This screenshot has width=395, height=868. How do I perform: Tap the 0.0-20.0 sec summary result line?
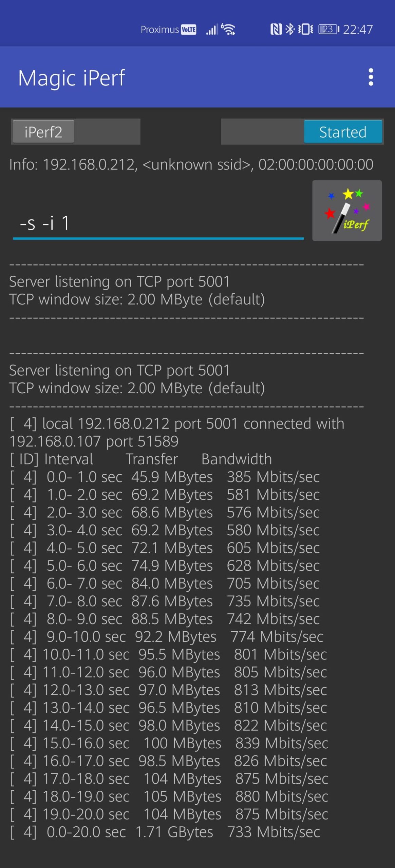click(165, 832)
